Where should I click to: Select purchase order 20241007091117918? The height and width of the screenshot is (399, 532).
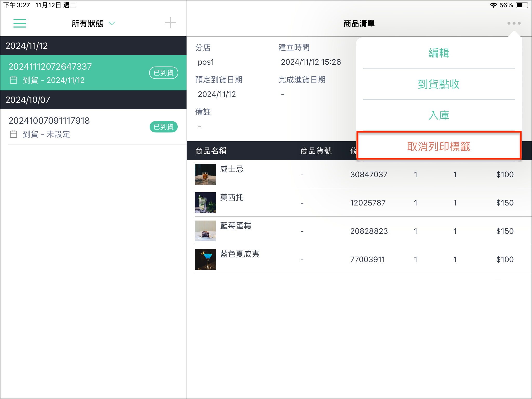point(93,127)
